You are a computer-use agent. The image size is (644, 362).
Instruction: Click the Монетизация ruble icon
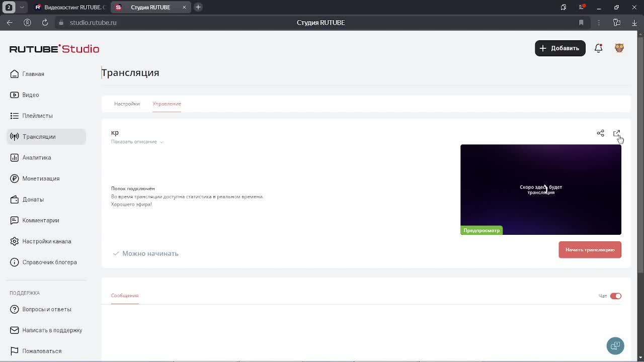click(14, 178)
